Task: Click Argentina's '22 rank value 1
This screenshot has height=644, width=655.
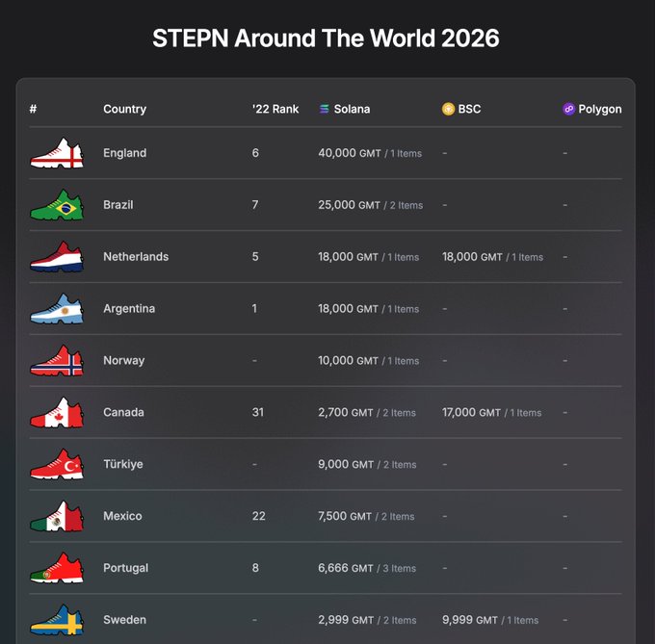Action: [x=254, y=308]
